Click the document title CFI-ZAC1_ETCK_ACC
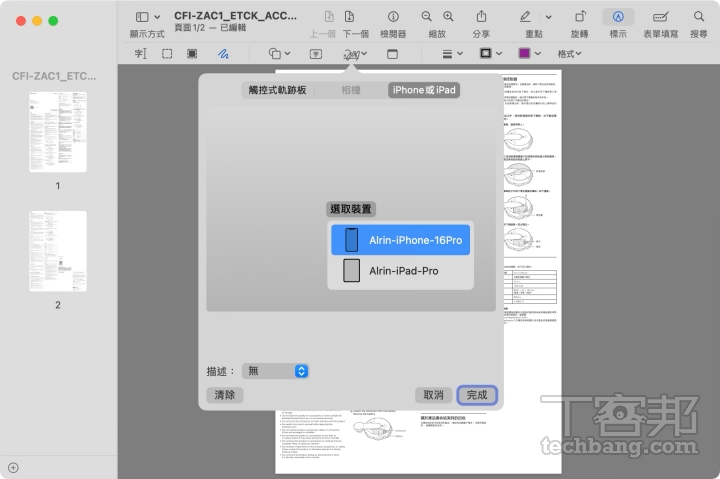This screenshot has width=720, height=479. pos(236,16)
